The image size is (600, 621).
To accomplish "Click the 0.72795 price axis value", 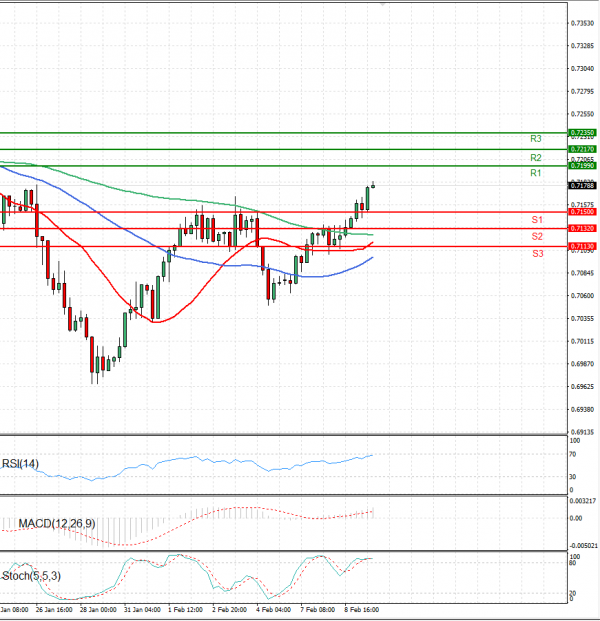I will 582,91.
